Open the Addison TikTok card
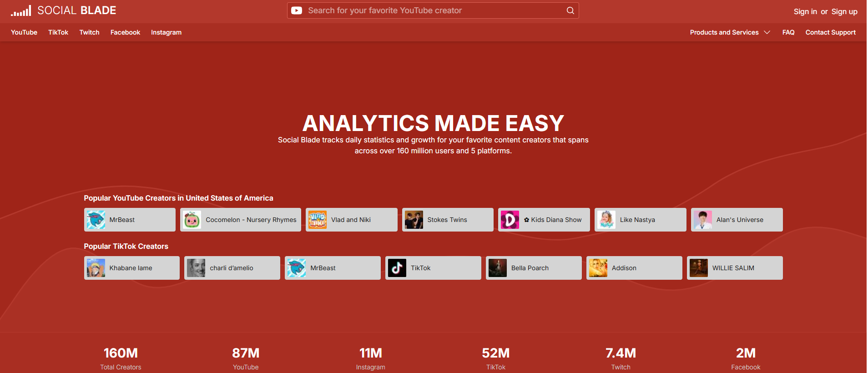Screen dimensions: 868x373 634,268
